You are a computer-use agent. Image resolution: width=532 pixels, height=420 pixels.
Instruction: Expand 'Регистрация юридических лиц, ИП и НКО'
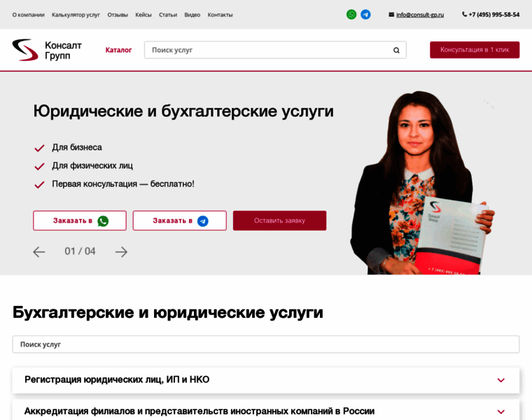(500, 380)
